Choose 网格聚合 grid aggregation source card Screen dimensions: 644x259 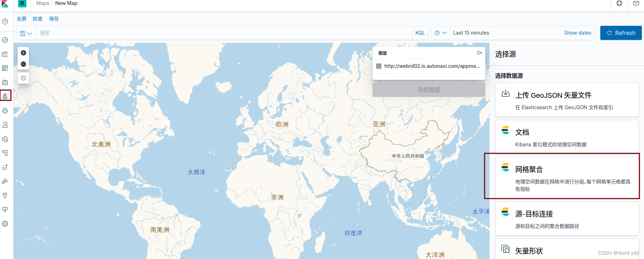(x=567, y=177)
